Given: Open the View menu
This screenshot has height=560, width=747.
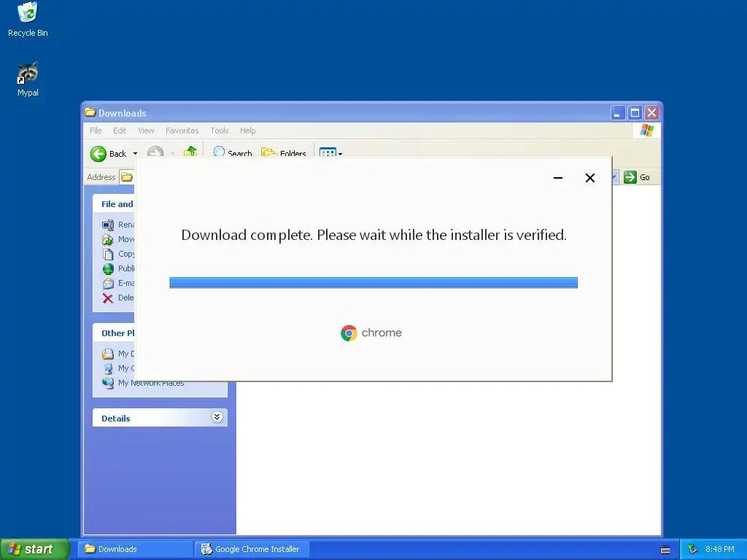Looking at the screenshot, I should click(146, 131).
